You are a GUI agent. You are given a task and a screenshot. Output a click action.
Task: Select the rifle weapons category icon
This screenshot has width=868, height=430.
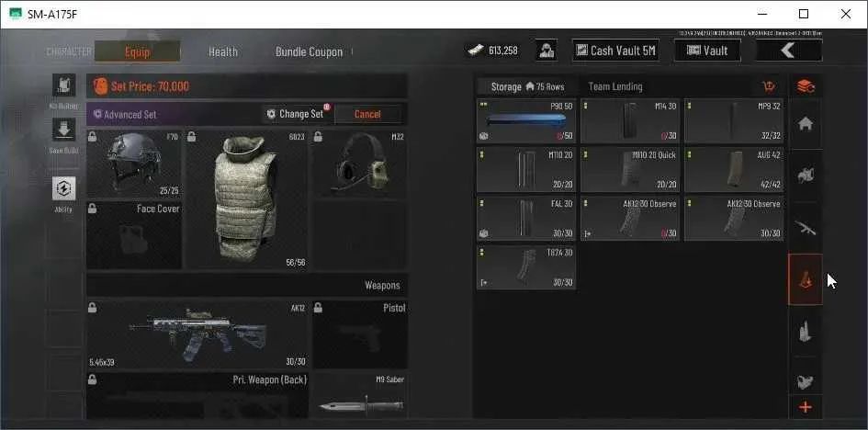point(806,228)
